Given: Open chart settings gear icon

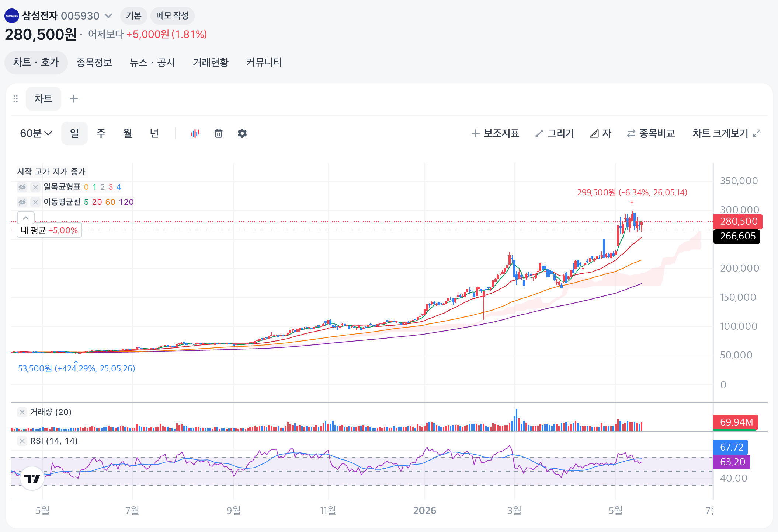Looking at the screenshot, I should coord(242,133).
